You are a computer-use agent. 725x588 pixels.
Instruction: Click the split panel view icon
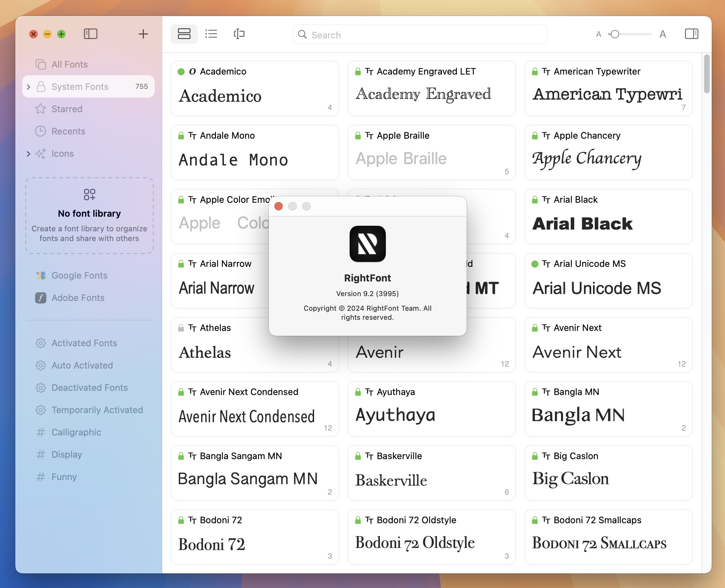pyautogui.click(x=692, y=33)
